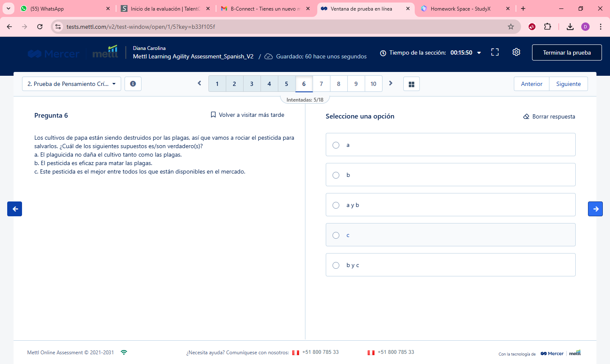
Task: Click the section timer clock icon
Action: tap(383, 53)
